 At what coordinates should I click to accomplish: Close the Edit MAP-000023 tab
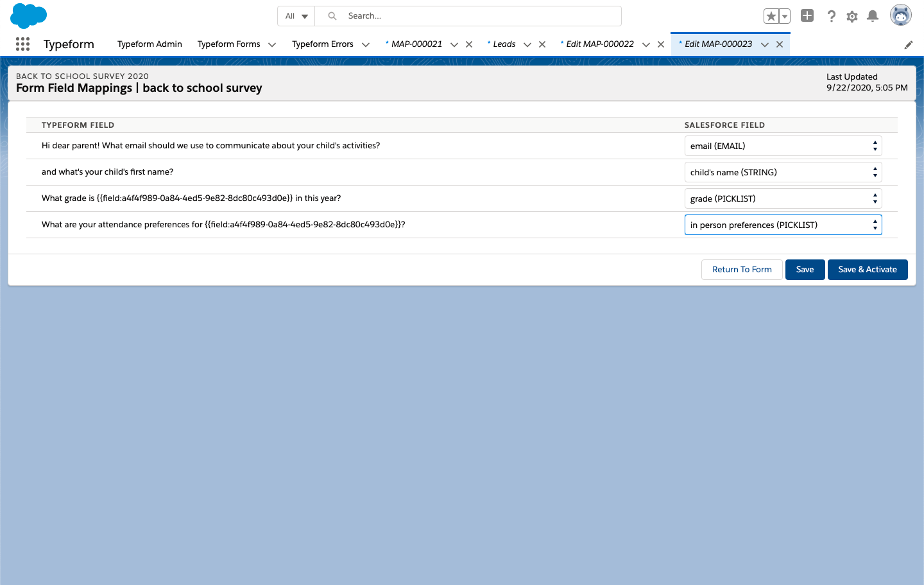(780, 44)
